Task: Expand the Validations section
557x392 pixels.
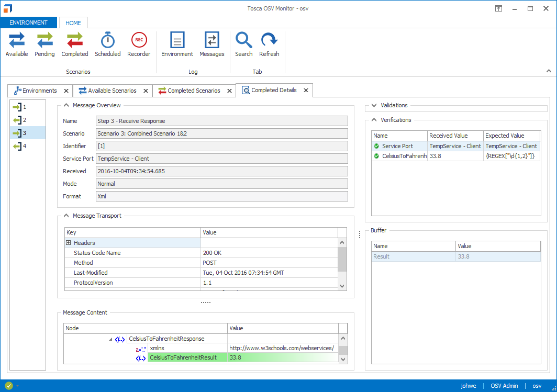Action: 374,106
